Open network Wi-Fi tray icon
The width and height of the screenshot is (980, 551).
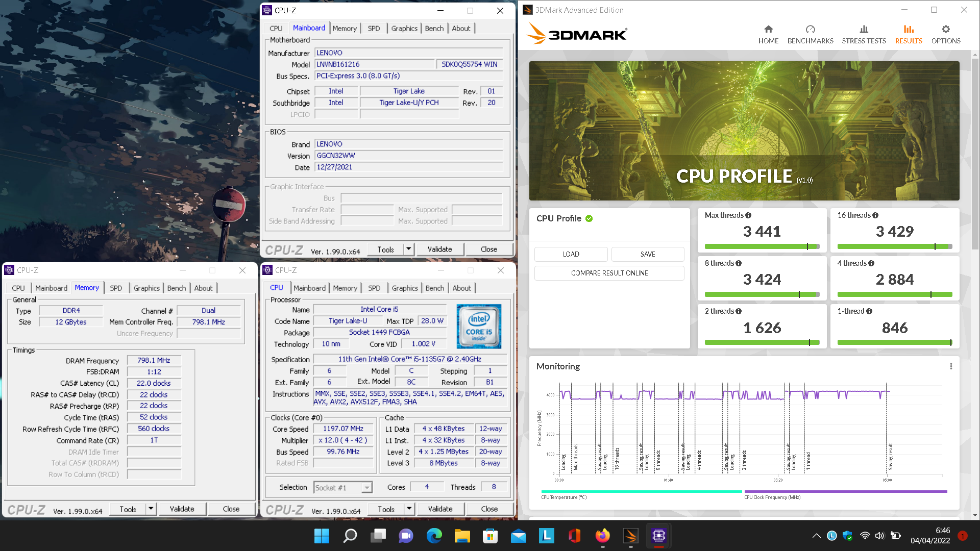[865, 536]
